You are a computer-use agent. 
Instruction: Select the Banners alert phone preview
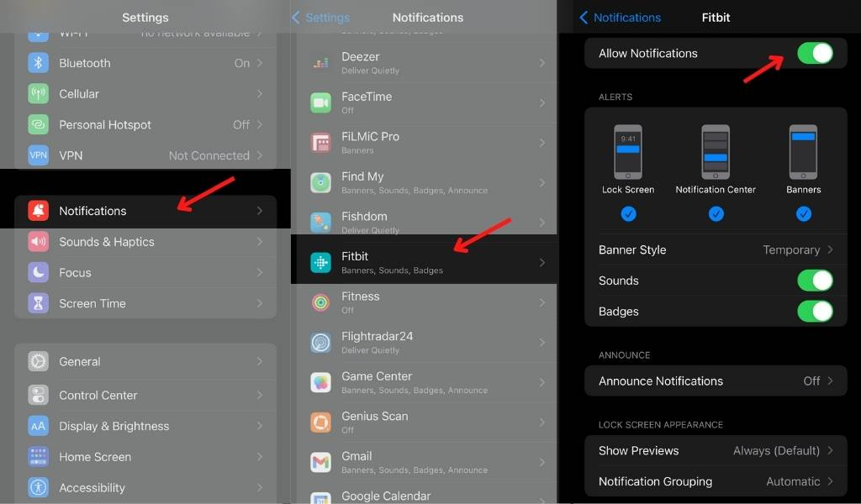pyautogui.click(x=803, y=152)
